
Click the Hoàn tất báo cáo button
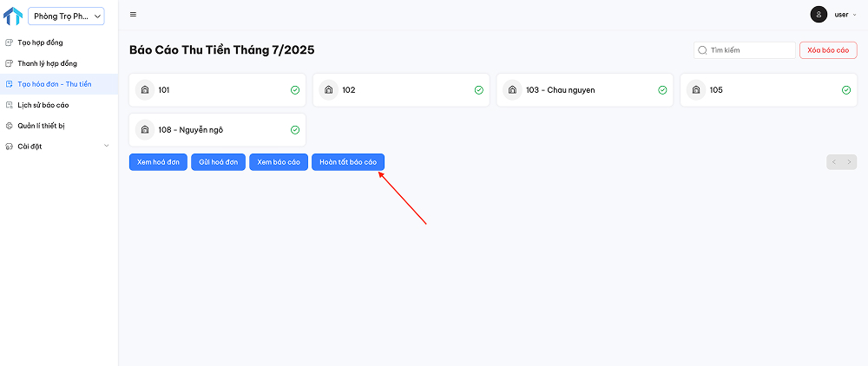[348, 162]
